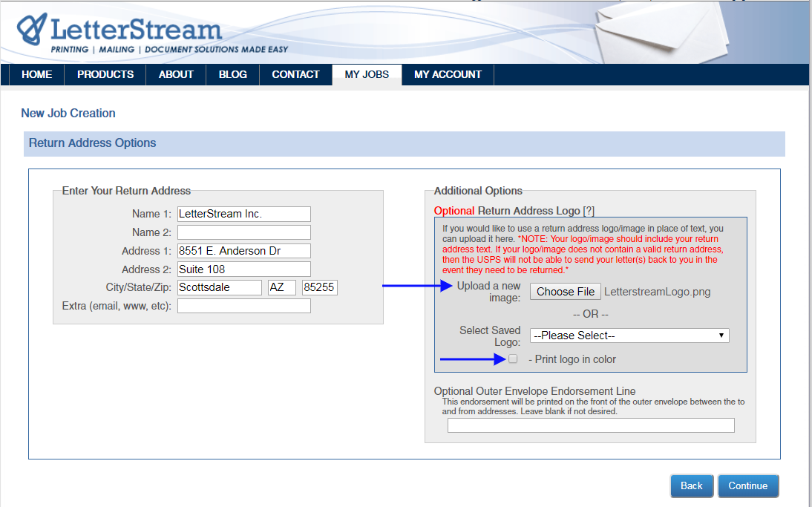Return to the HOME page
Viewport: 812px width, 507px height.
point(36,74)
